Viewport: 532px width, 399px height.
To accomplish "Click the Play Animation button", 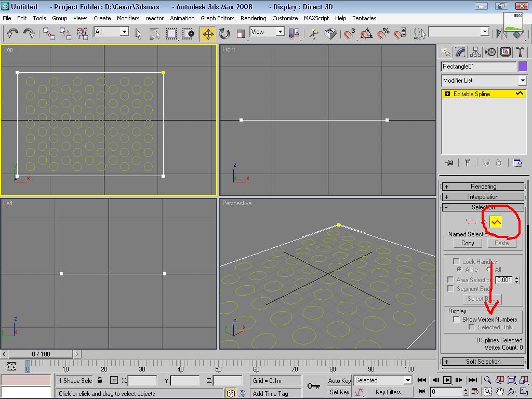I will [447, 380].
